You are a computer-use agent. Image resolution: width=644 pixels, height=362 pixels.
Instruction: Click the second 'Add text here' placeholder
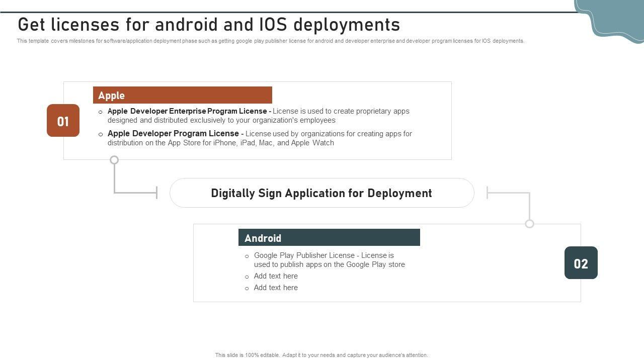click(276, 288)
